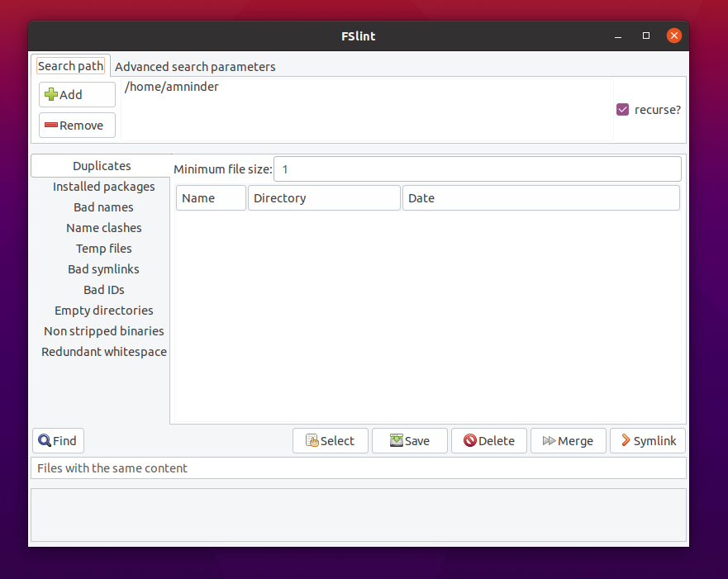Show Temp files category
The image size is (728, 579).
[103, 249]
